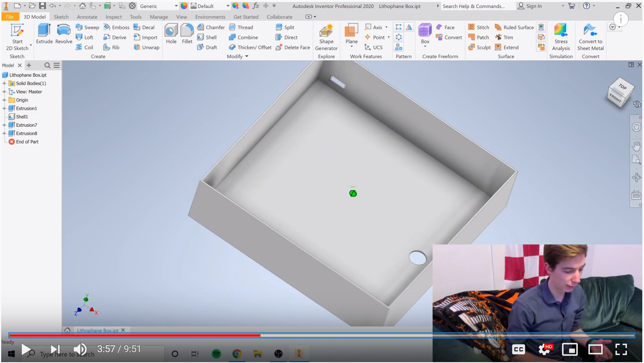644x363 pixels.
Task: Select the Extrude tool
Action: (44, 34)
